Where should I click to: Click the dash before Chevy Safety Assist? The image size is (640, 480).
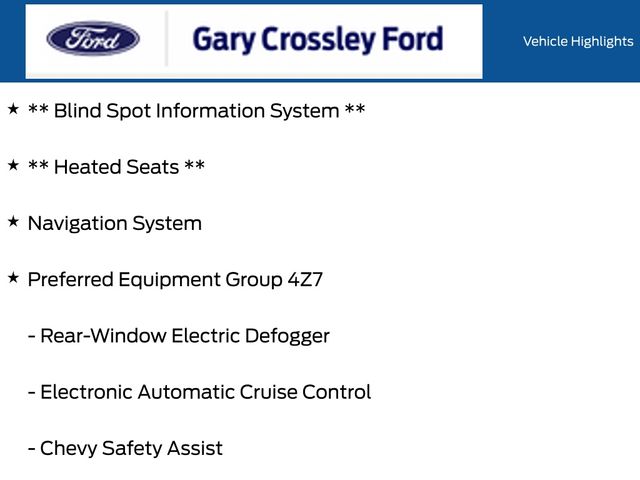point(31,450)
